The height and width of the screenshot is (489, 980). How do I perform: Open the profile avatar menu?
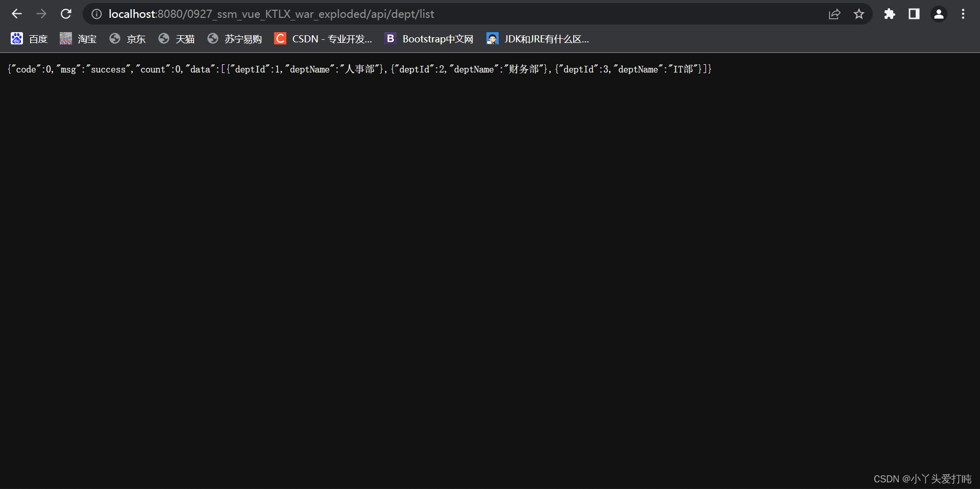[939, 14]
